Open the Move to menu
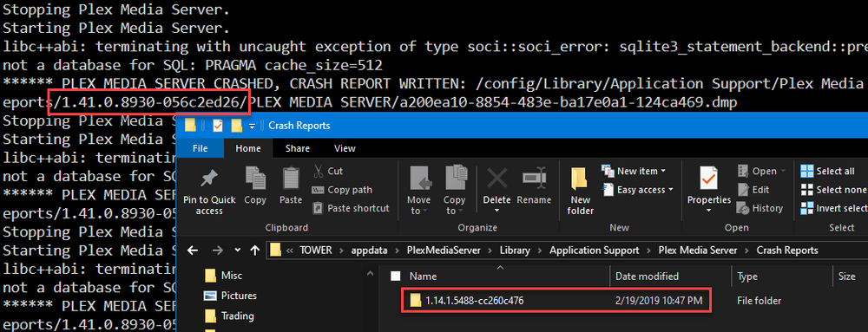 [418, 191]
